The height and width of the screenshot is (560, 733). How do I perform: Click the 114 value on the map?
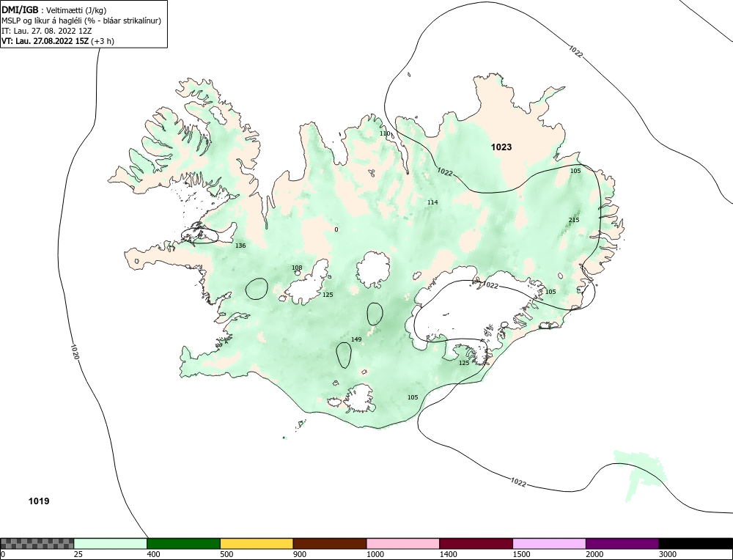point(432,202)
